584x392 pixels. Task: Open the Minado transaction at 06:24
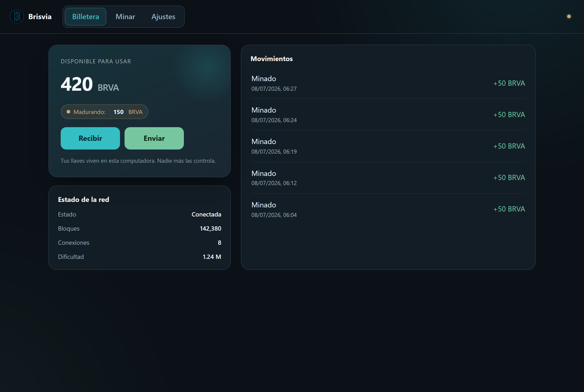388,115
